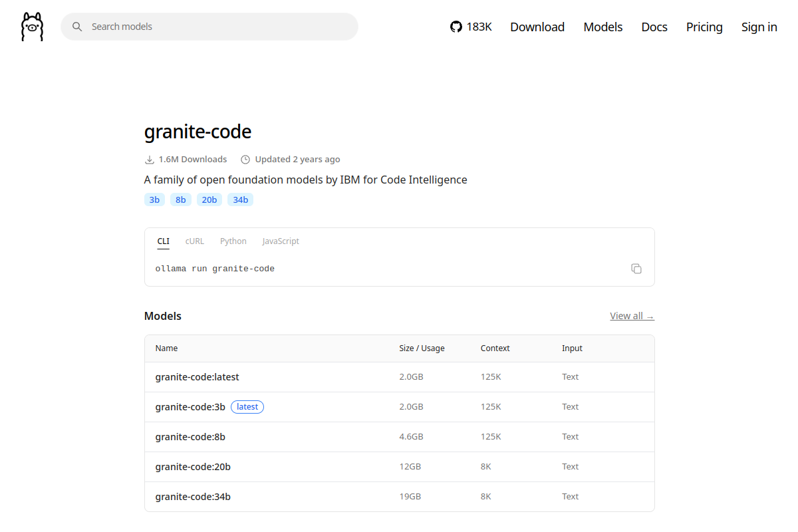Copy the ollama run command
The image size is (798, 532).
click(636, 269)
